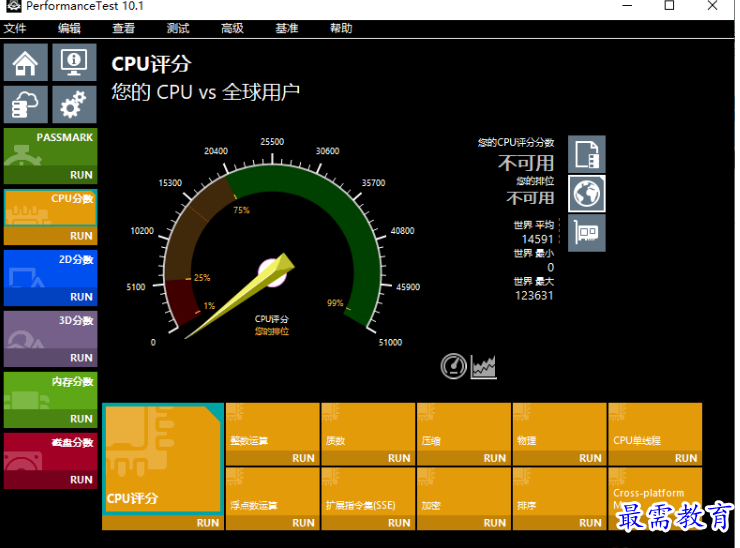Switch to the distribution chart view icon
The width and height of the screenshot is (740, 548).
(484, 367)
